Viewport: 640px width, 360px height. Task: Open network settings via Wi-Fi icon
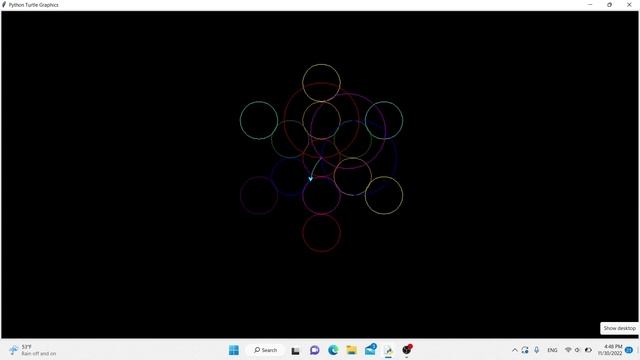(x=568, y=350)
